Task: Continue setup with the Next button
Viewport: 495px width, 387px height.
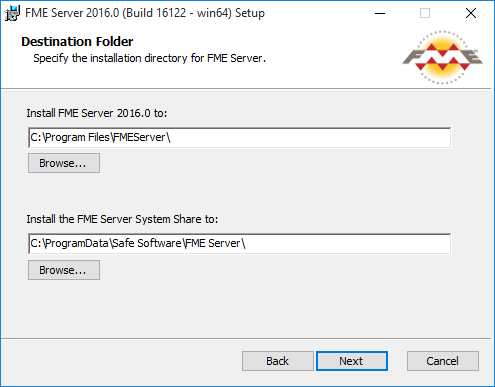Action: [x=352, y=361]
